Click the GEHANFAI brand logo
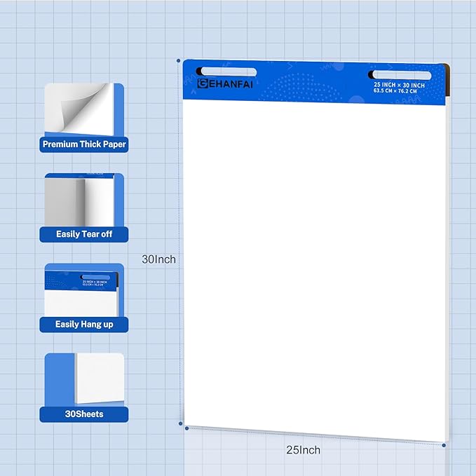The image size is (476, 476). tap(225, 84)
